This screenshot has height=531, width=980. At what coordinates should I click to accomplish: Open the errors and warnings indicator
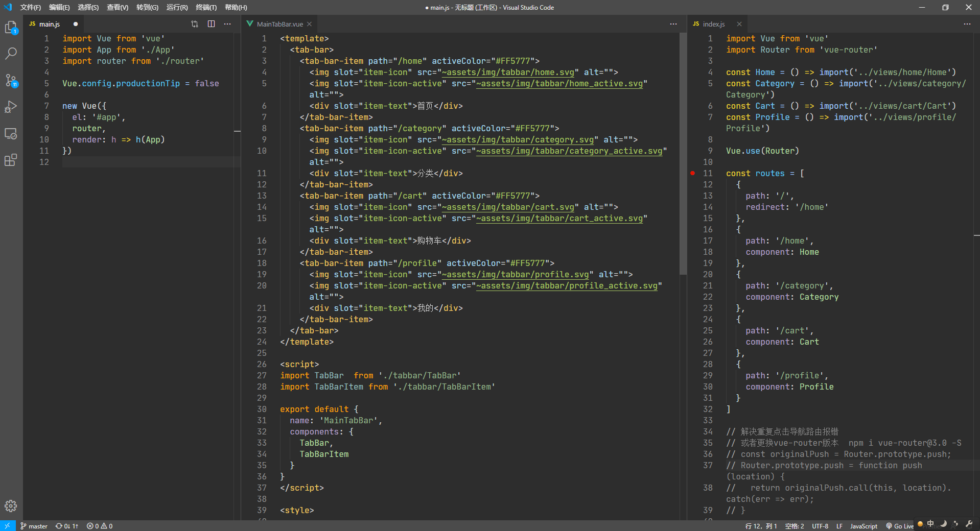point(100,526)
